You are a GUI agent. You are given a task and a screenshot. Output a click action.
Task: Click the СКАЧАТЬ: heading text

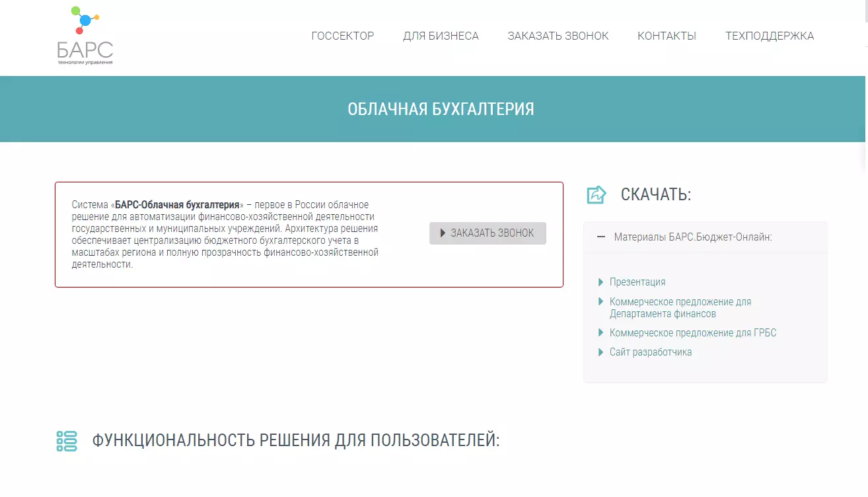pyautogui.click(x=656, y=194)
